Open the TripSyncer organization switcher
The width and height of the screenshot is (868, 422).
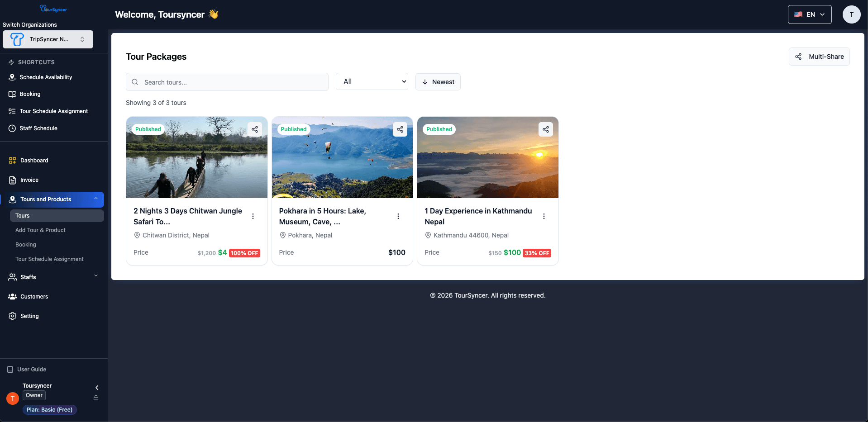48,39
